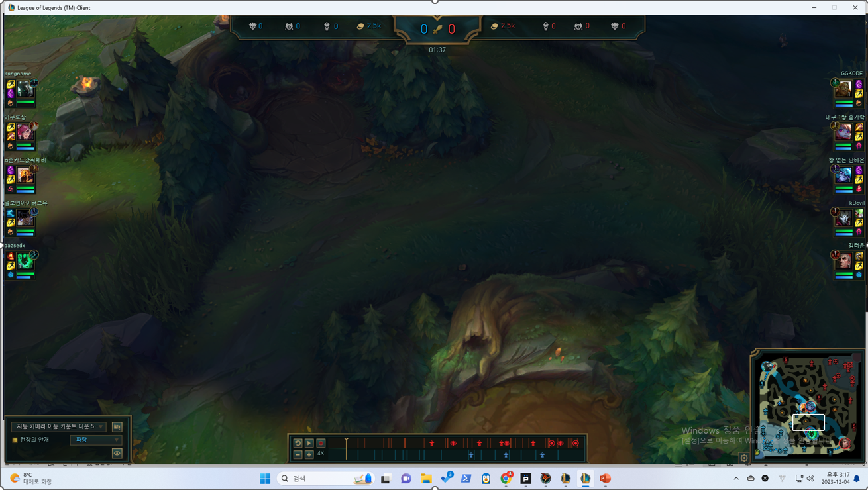The image size is (868, 490).
Task: Start recording with the red record button
Action: point(321,443)
